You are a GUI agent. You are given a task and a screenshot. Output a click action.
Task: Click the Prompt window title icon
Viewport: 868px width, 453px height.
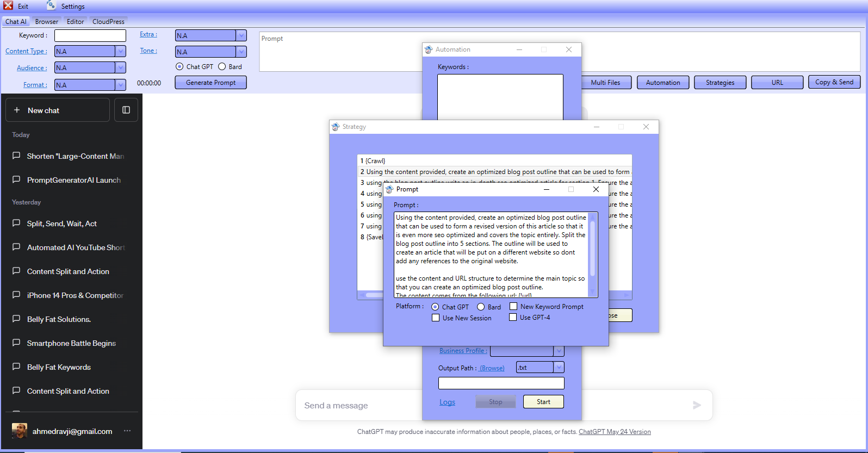(389, 189)
